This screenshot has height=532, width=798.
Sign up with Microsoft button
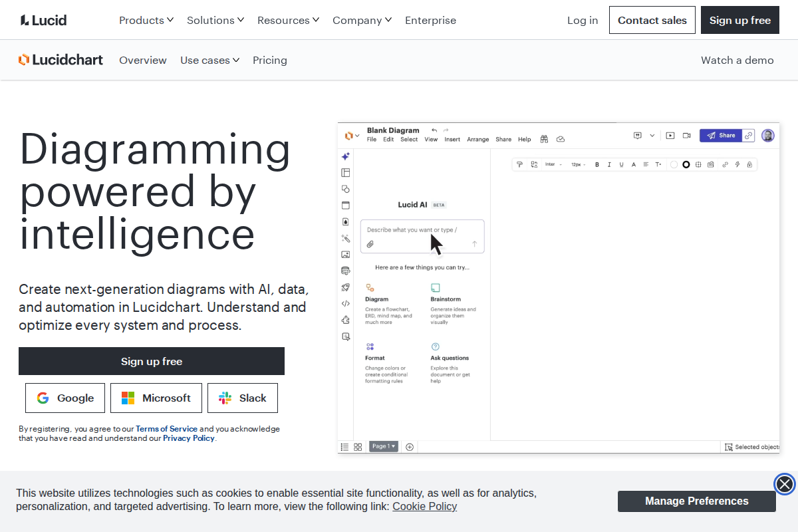click(156, 398)
